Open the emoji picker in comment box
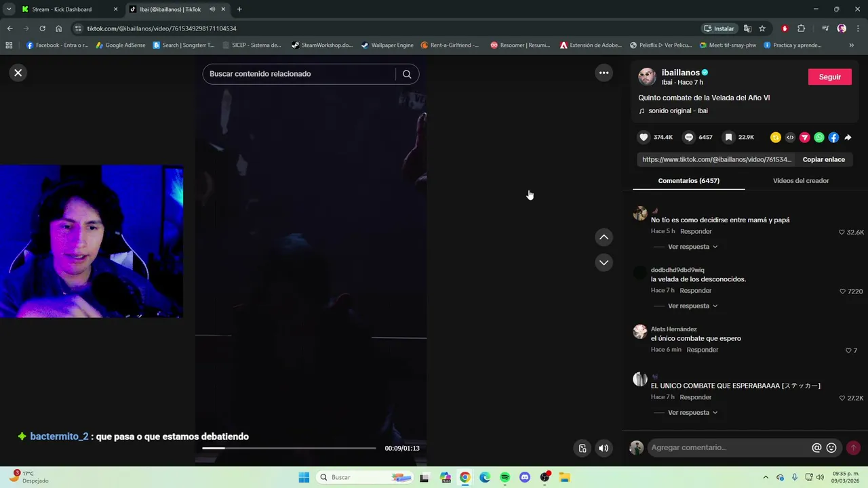This screenshot has width=868, height=488. 831,448
